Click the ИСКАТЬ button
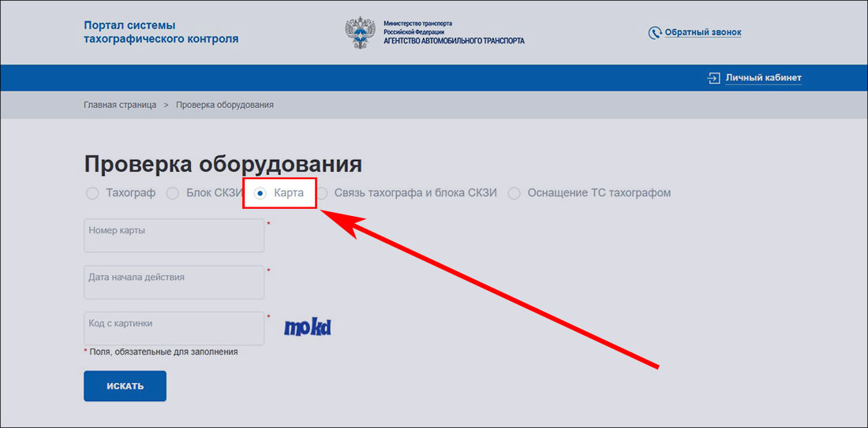Viewport: 868px width, 428px height. point(125,386)
